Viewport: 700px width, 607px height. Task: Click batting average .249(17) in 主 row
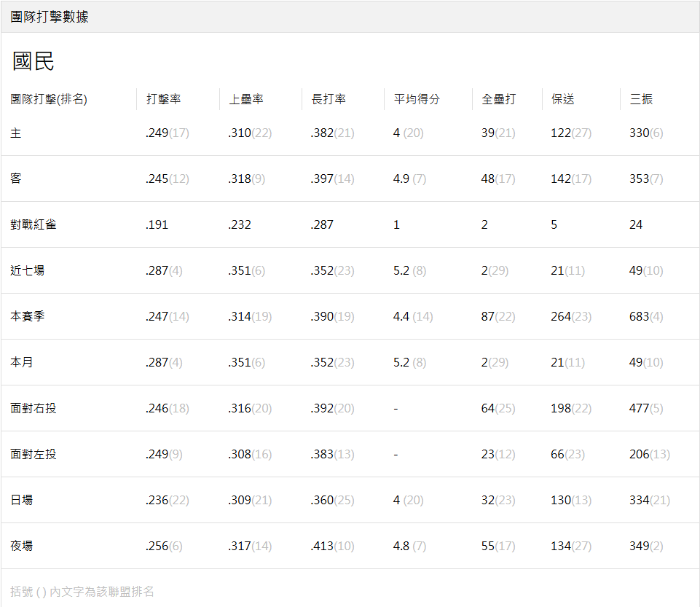coord(168,133)
